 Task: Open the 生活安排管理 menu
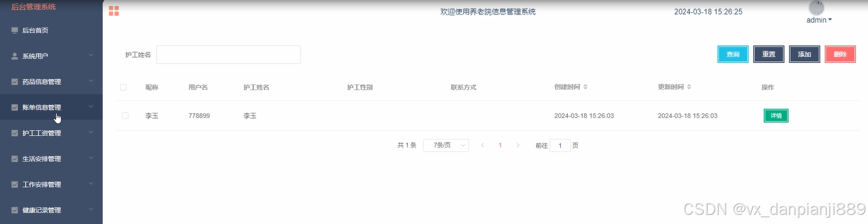click(51, 159)
